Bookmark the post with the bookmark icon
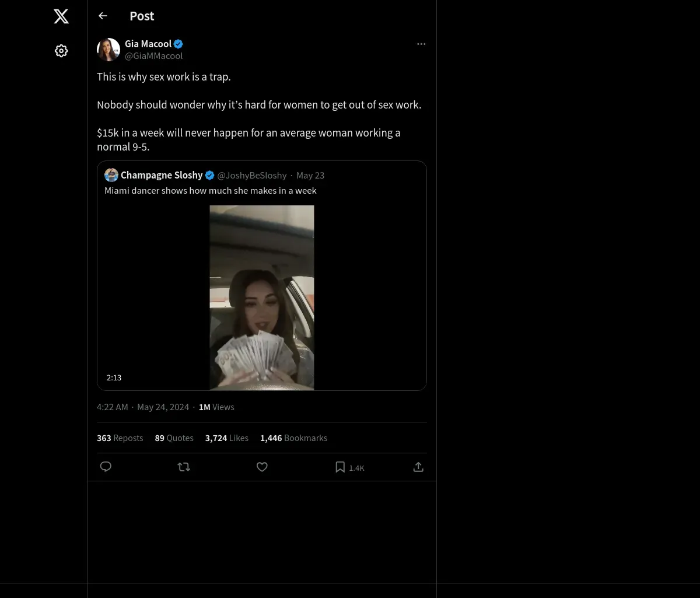The height and width of the screenshot is (598, 700). point(340,467)
